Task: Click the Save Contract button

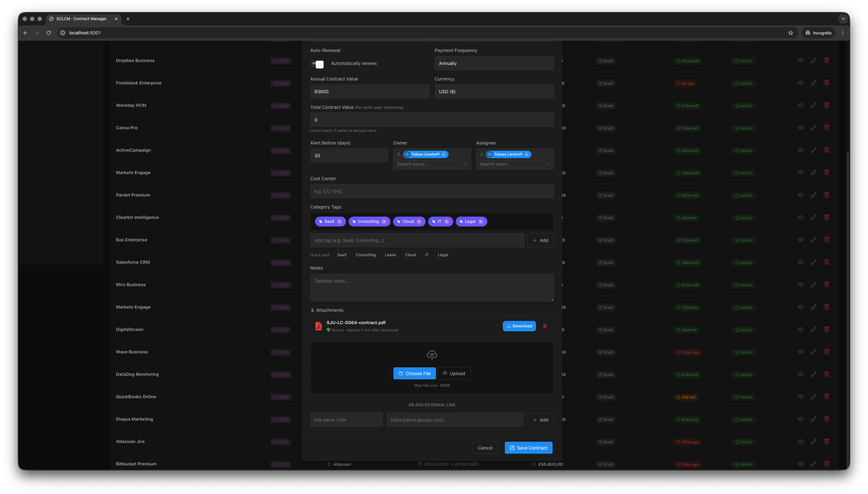Action: click(528, 448)
